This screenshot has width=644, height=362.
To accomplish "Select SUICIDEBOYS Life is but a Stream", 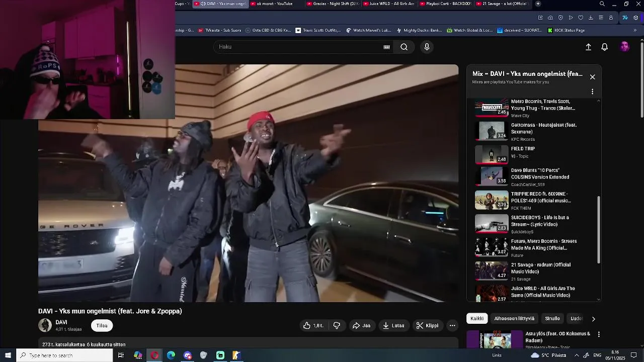I will click(534, 224).
